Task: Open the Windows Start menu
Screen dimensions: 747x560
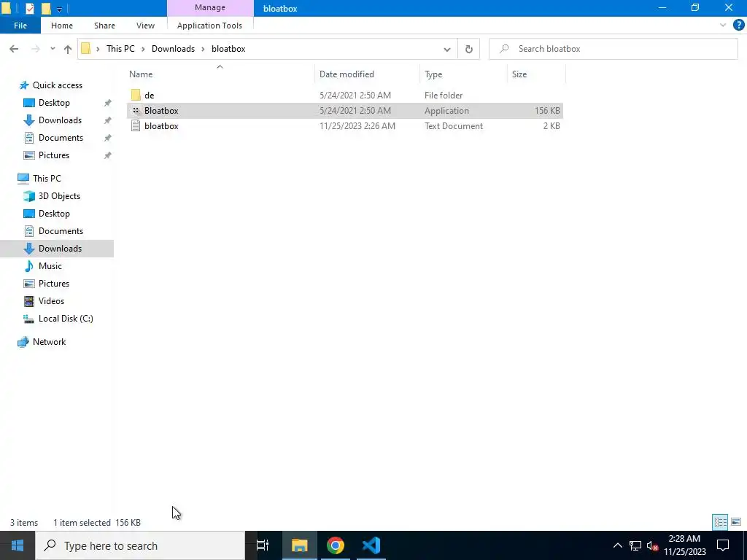Action: [x=18, y=545]
